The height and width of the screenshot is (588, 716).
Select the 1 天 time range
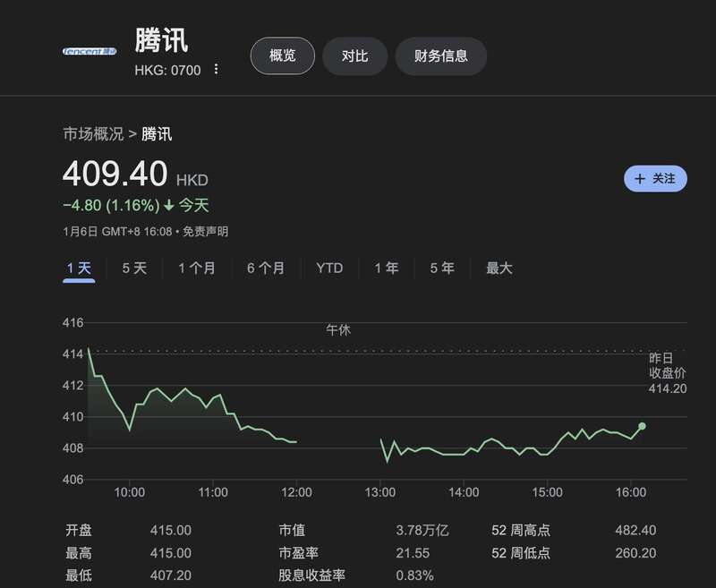(79, 268)
